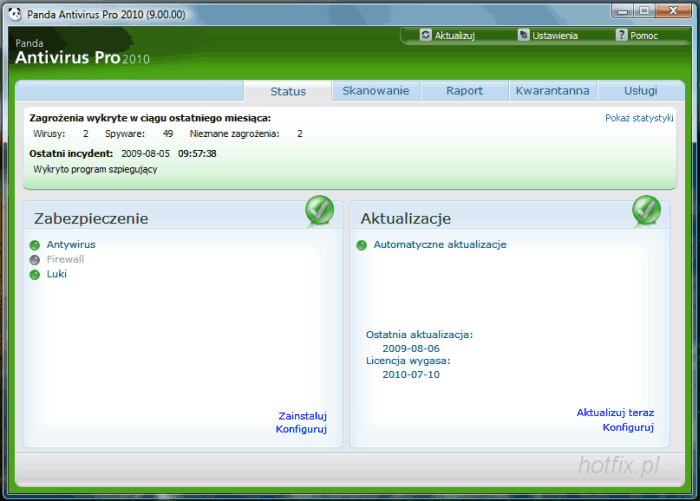Viewport: 700px width, 501px height.
Task: Open the Pokaż statystyki link
Action: pos(639,118)
